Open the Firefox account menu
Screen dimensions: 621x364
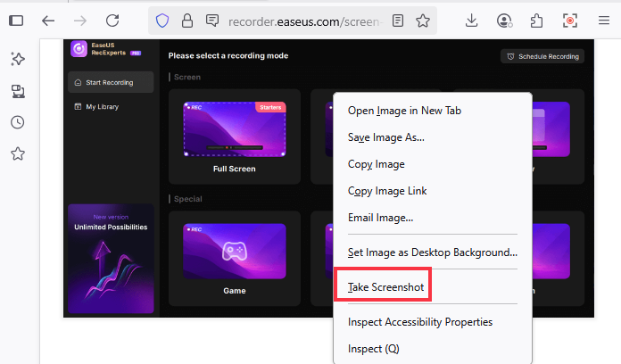click(504, 21)
